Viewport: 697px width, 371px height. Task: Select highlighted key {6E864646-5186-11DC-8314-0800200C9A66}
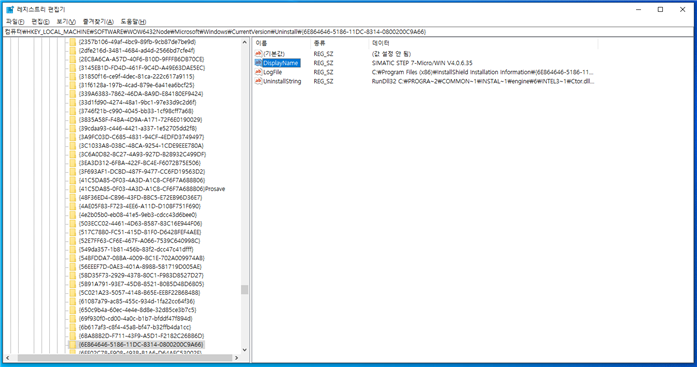(141, 345)
